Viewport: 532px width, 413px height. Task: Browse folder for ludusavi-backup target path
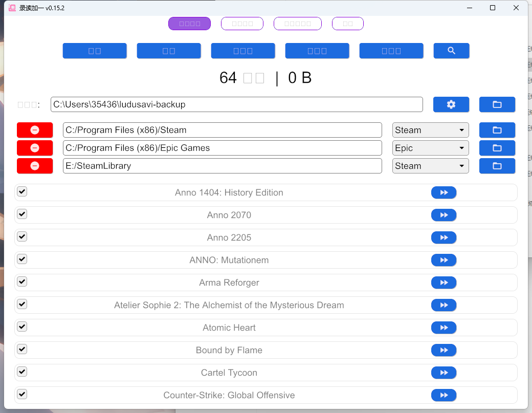point(497,104)
